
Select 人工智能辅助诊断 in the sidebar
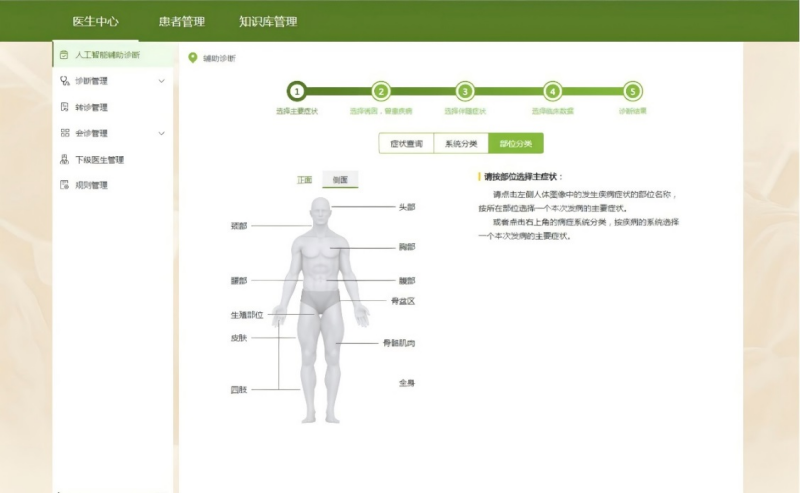[113, 55]
